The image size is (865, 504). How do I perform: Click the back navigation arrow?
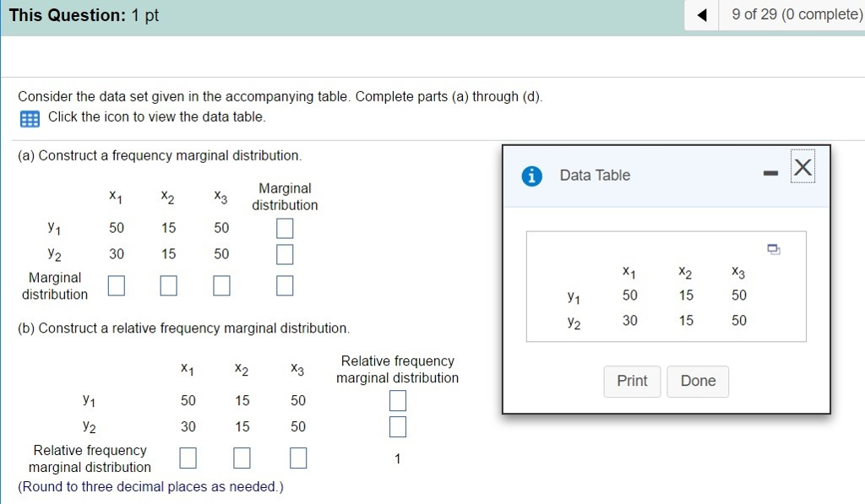[700, 14]
